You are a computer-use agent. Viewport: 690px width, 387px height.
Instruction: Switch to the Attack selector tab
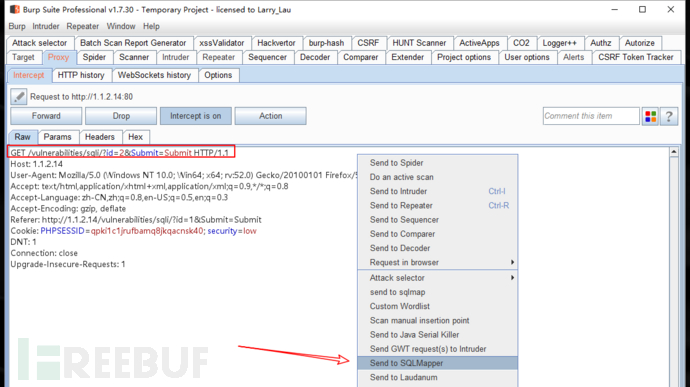[x=39, y=43]
